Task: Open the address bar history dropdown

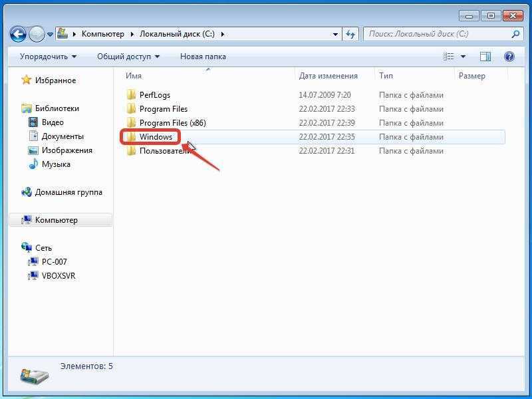Action: pyautogui.click(x=335, y=35)
